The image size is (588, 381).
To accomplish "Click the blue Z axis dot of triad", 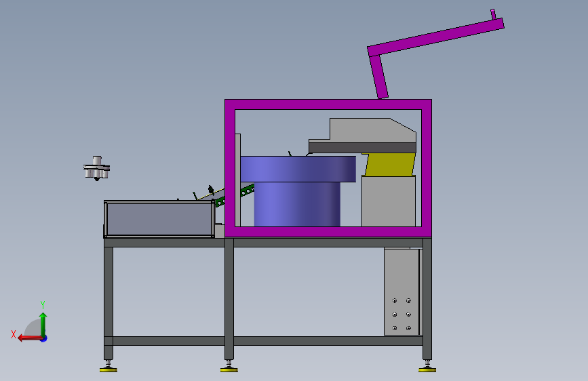I will coord(44,338).
